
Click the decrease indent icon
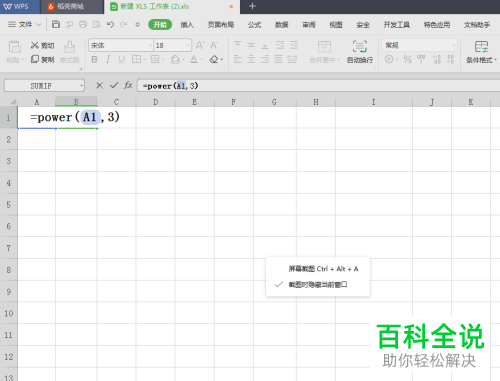pos(280,45)
